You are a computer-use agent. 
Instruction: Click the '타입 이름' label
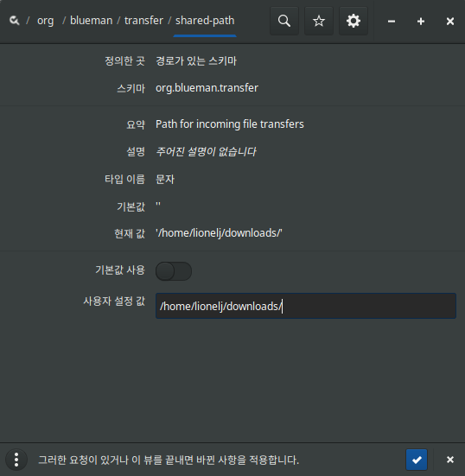(124, 179)
